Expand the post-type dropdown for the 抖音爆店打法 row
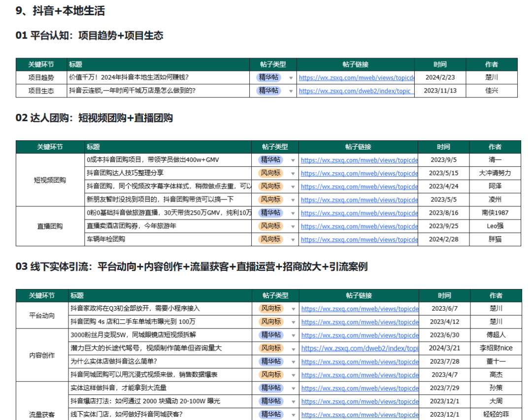 pos(294,402)
